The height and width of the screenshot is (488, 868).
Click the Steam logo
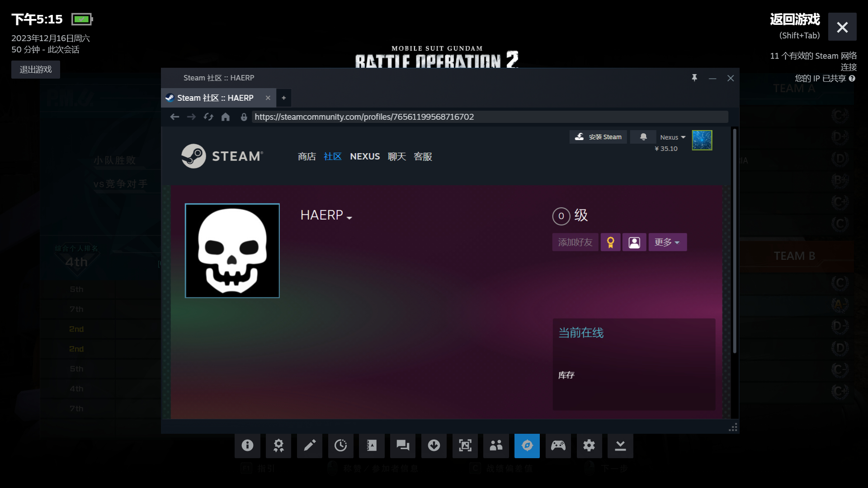(x=222, y=156)
